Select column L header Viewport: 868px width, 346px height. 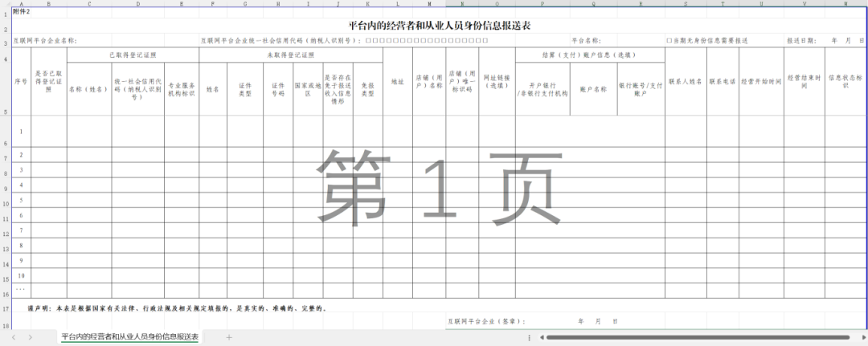point(398,3)
